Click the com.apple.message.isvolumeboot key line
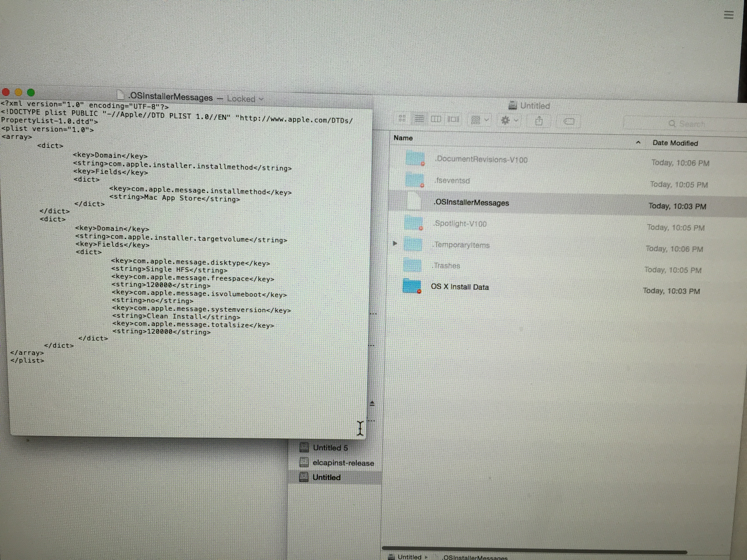747x560 pixels. 199,294
